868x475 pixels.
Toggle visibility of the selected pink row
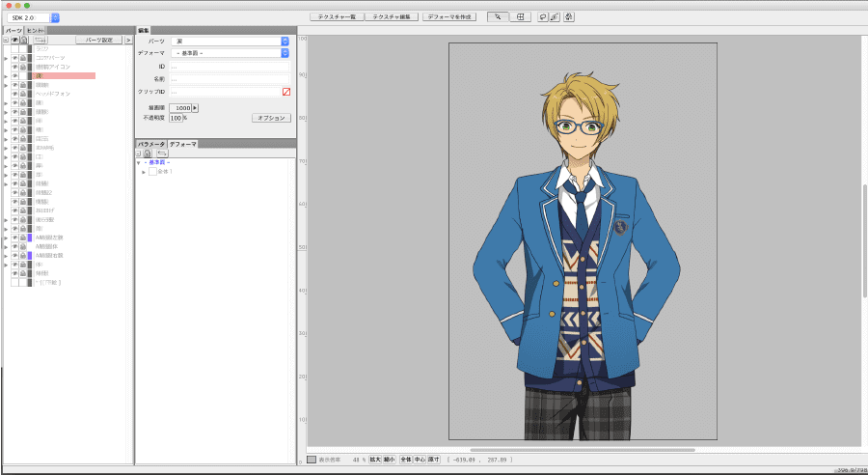click(x=14, y=76)
